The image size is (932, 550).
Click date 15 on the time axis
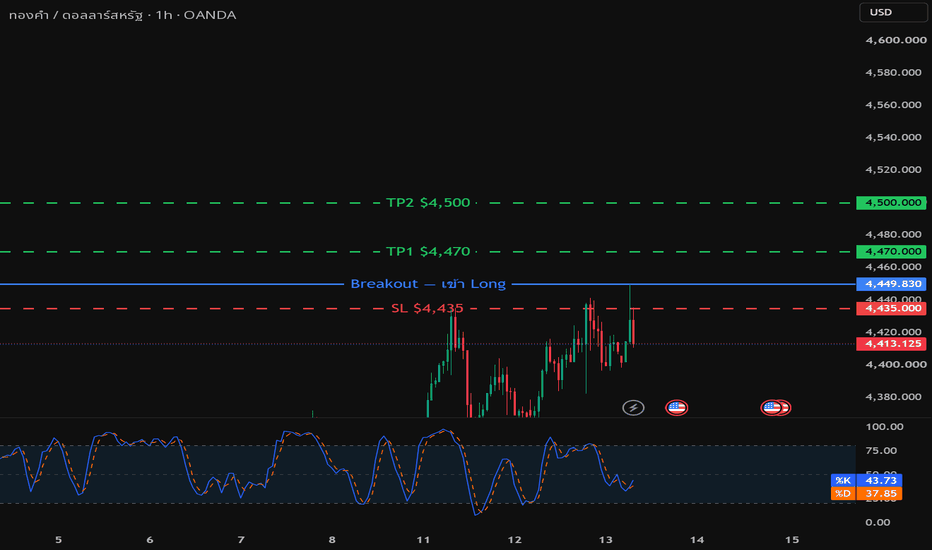tap(792, 540)
